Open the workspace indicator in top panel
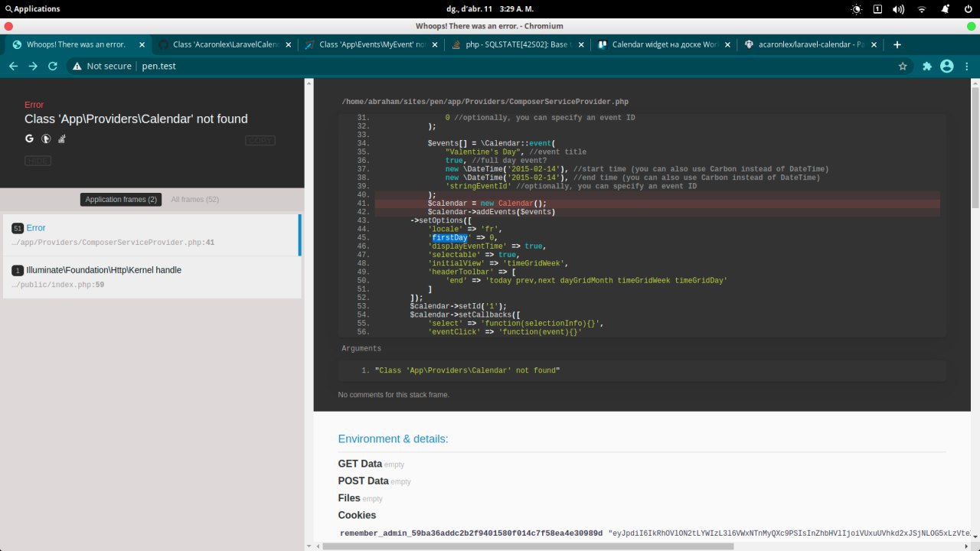The width and height of the screenshot is (980, 551). pyautogui.click(x=877, y=8)
